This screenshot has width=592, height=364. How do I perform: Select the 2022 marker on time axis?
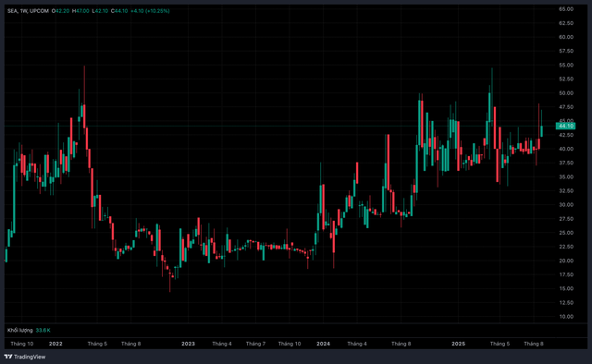(55, 344)
